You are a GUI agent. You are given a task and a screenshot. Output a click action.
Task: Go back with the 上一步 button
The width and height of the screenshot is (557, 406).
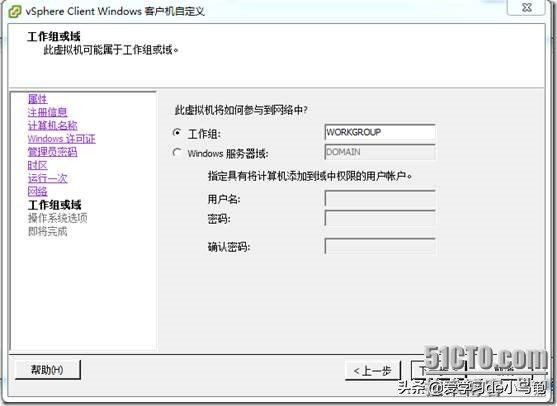click(x=373, y=371)
